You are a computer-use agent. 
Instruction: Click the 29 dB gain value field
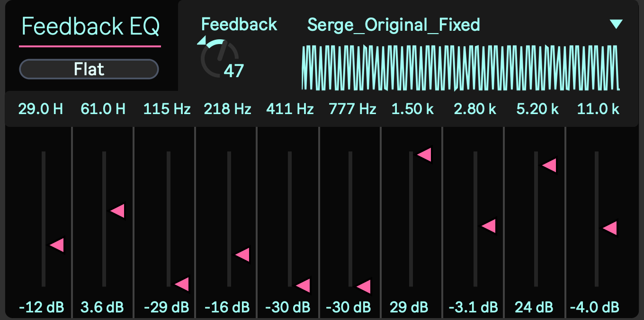409,307
